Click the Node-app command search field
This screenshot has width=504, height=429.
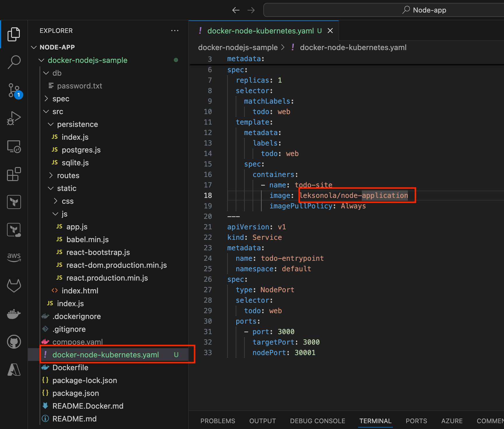point(383,10)
